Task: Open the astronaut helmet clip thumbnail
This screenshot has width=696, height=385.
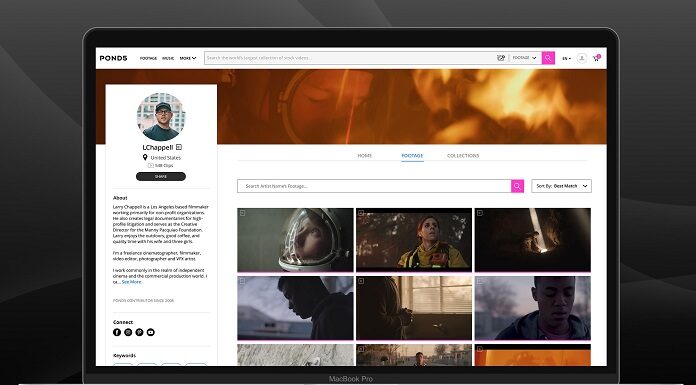Action: point(295,240)
